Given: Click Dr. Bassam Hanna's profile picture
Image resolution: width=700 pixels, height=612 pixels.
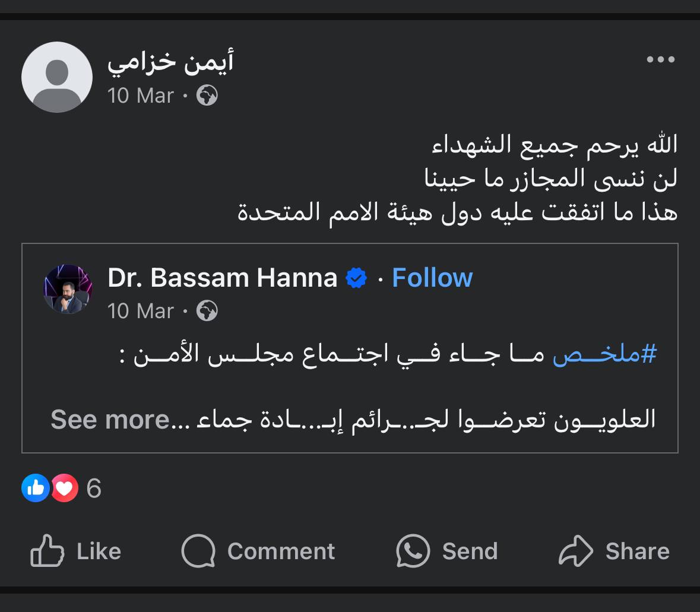Looking at the screenshot, I should pos(68,289).
